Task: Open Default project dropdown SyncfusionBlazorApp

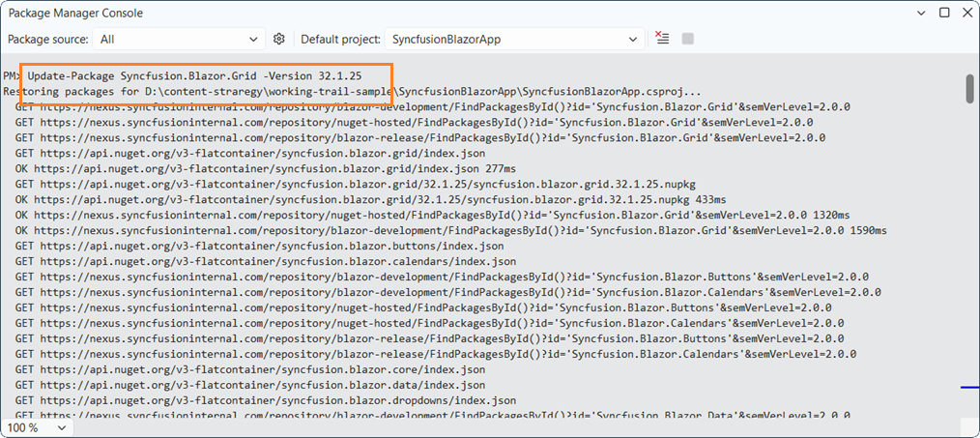Action: (x=514, y=40)
